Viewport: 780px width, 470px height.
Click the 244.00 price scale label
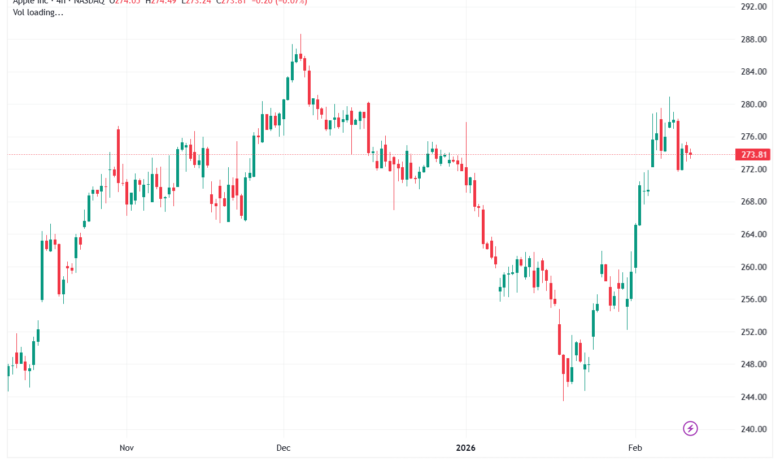tap(753, 397)
